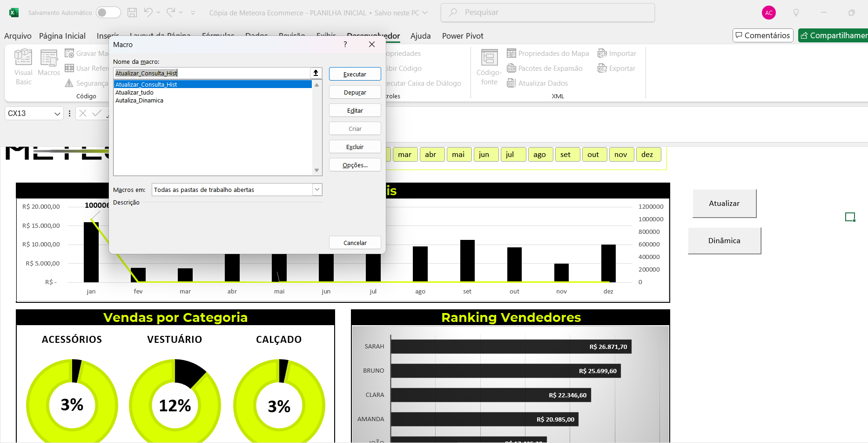Toggle Usar Referências relativas icon
The height and width of the screenshot is (443, 868).
(x=69, y=68)
